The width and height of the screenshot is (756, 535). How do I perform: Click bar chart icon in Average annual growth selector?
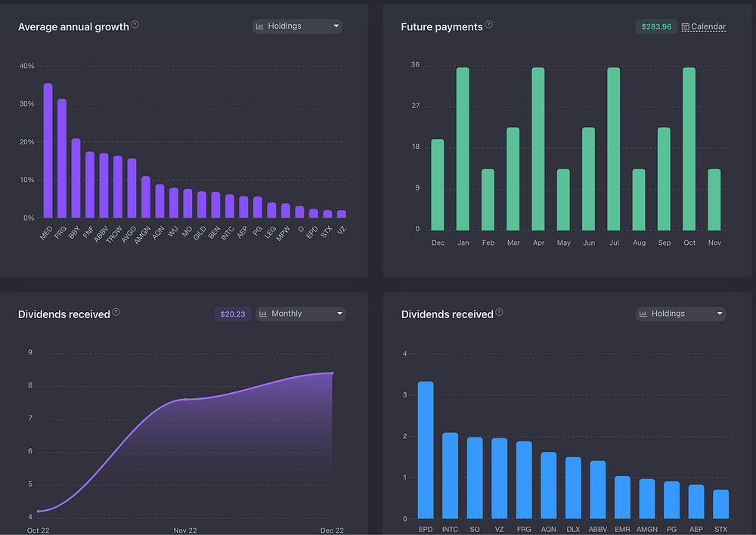(x=260, y=26)
